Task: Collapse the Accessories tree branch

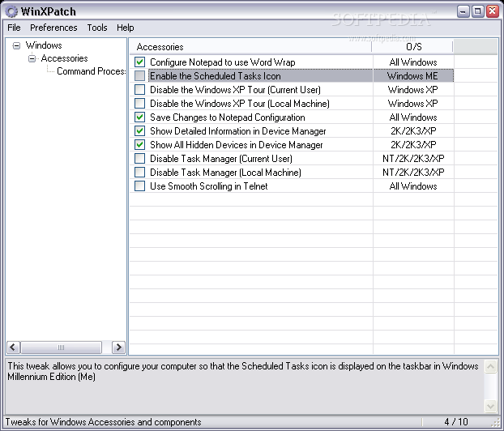Action: 32,58
